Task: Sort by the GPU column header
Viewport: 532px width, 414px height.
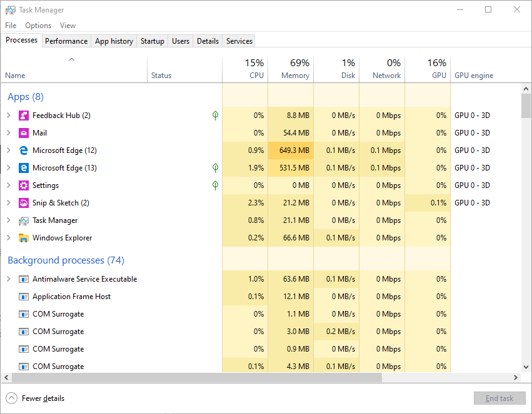Action: pyautogui.click(x=428, y=69)
